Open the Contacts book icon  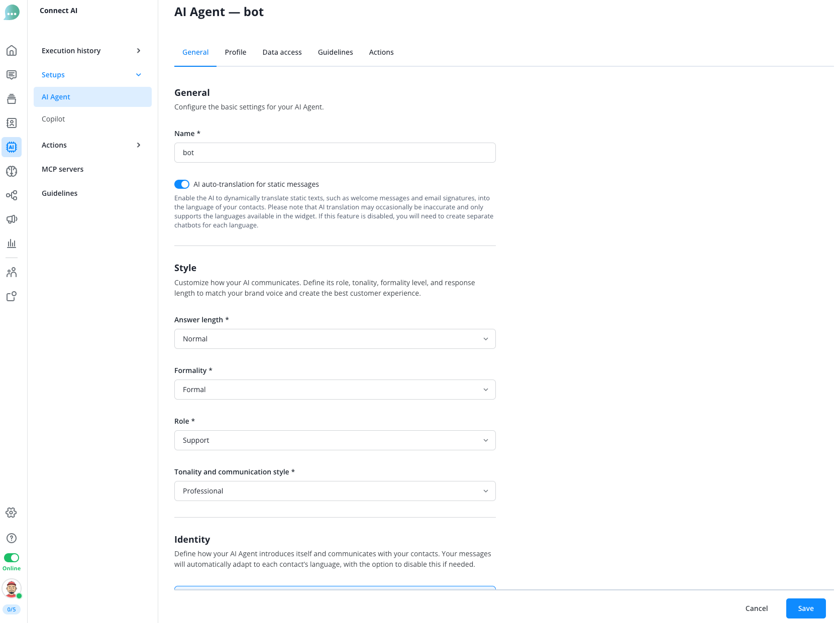12,123
